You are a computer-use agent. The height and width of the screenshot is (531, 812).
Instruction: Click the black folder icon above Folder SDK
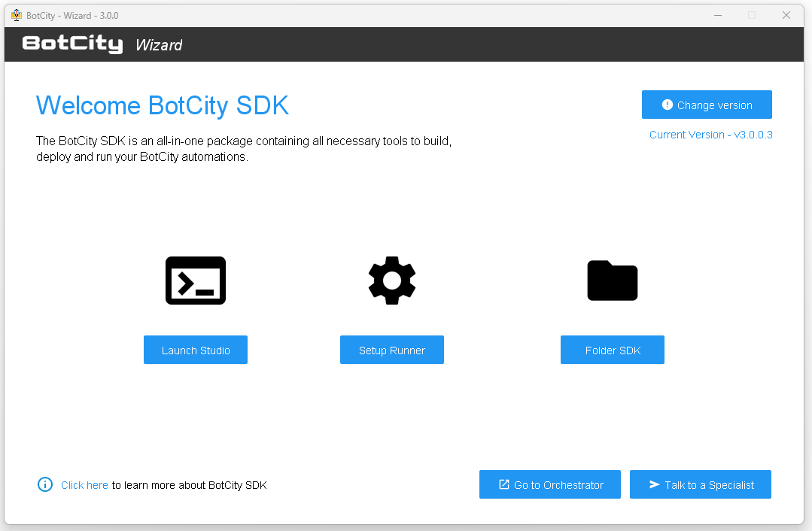pyautogui.click(x=612, y=281)
